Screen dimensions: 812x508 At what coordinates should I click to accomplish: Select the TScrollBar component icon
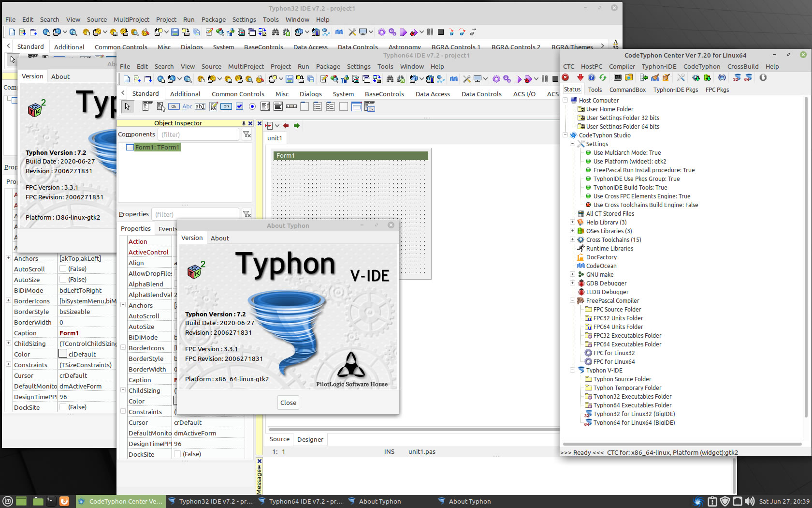pyautogui.click(x=291, y=106)
